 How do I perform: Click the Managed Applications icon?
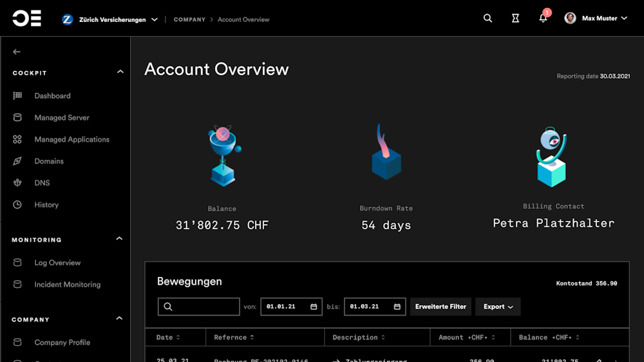point(17,139)
